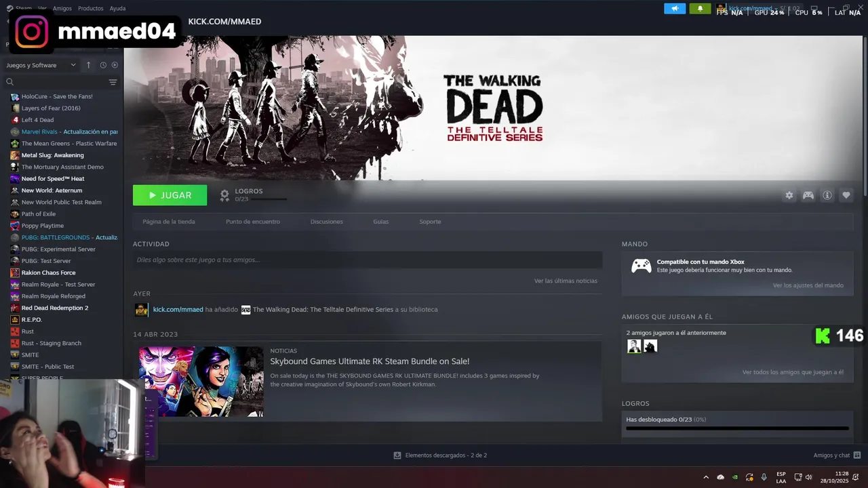Select Need for Speed Heat
The height and width of the screenshot is (488, 868).
tap(53, 179)
